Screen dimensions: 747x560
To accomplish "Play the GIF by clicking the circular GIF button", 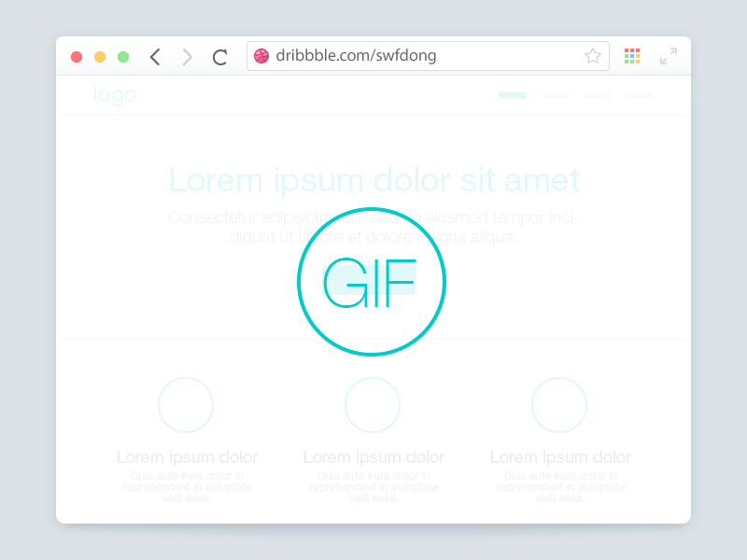I will click(372, 281).
